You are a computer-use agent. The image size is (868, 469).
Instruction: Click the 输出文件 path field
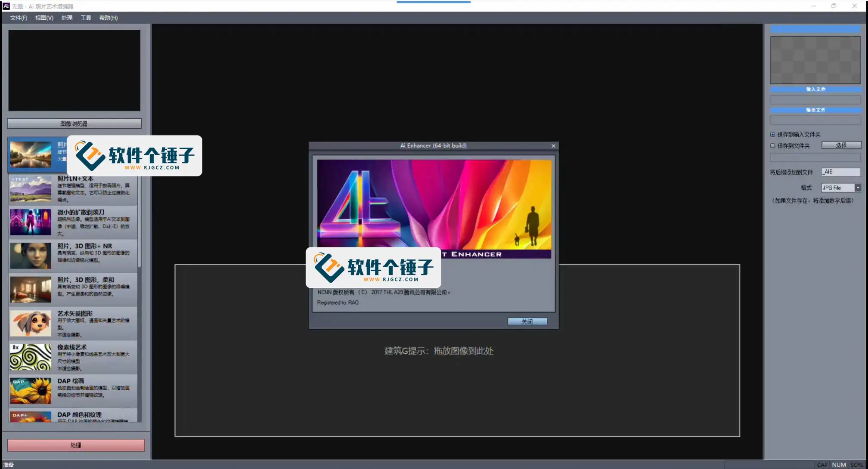click(x=815, y=120)
